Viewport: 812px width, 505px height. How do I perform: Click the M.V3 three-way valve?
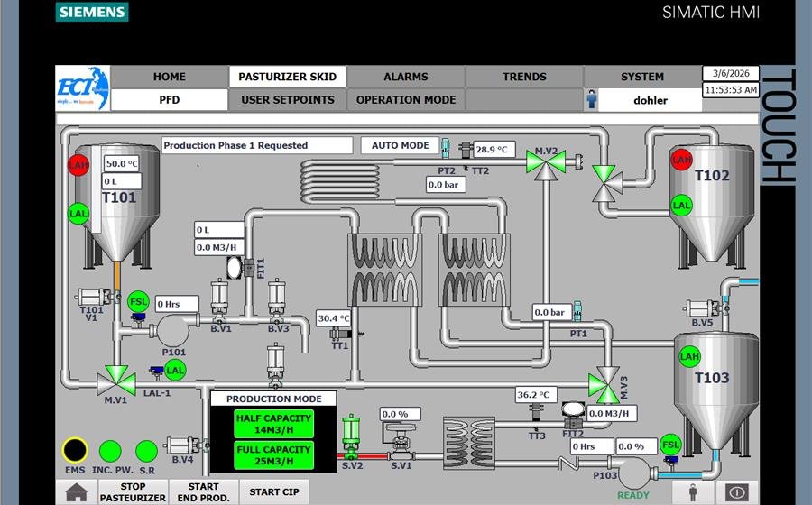pyautogui.click(x=605, y=385)
